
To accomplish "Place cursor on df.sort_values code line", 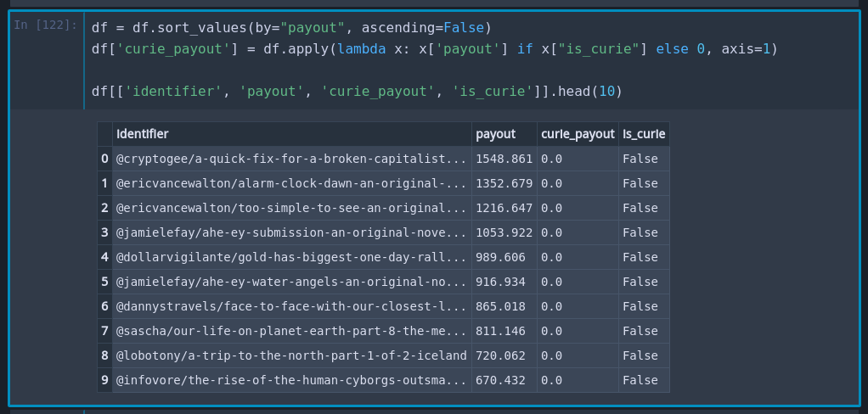I will pos(291,27).
